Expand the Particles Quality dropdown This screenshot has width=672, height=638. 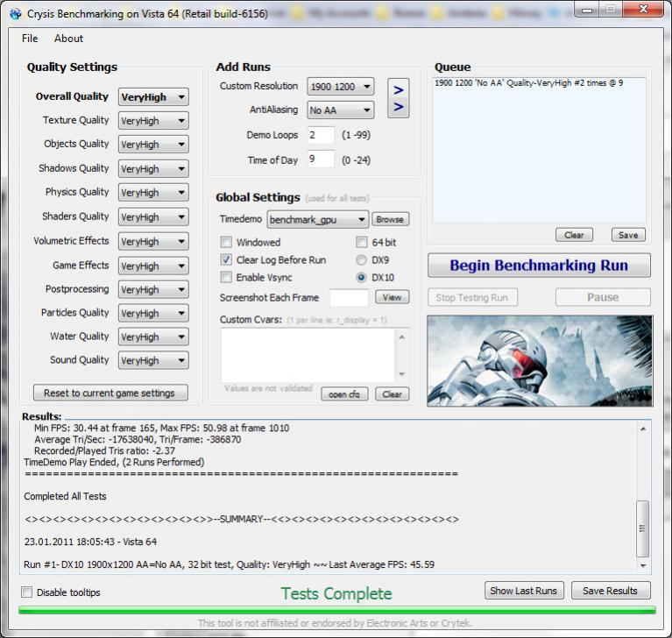(x=153, y=313)
